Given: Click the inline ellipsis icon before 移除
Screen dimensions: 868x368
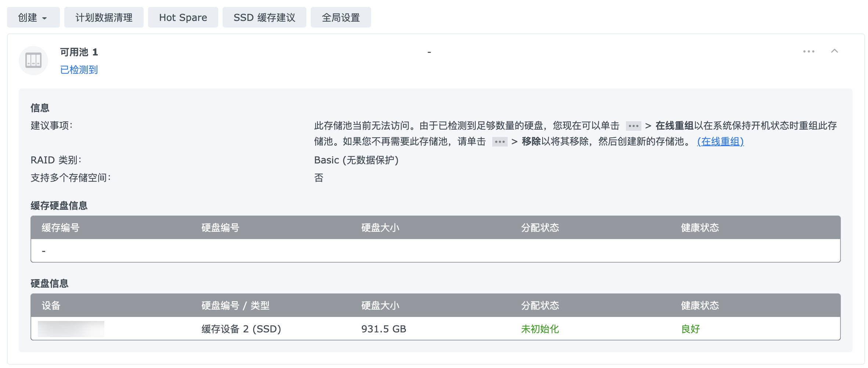Looking at the screenshot, I should point(500,142).
